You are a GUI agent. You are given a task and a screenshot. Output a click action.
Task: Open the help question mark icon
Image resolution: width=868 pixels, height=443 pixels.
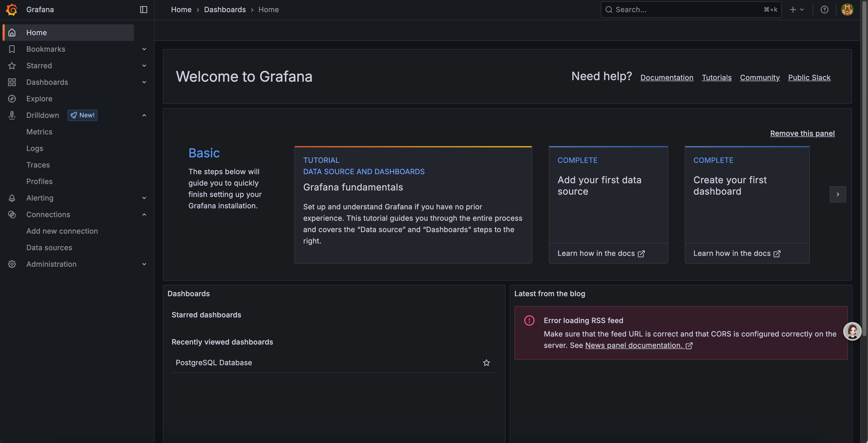[x=824, y=9]
